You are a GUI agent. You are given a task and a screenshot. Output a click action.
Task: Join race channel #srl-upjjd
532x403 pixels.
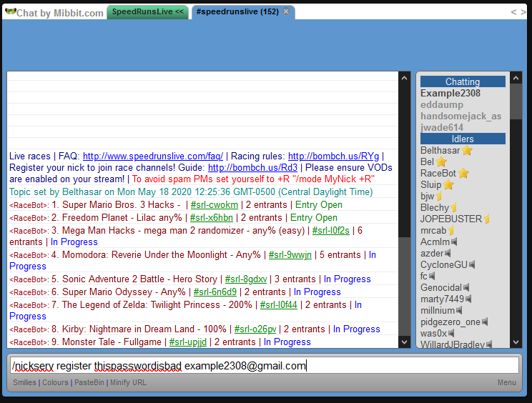point(188,342)
